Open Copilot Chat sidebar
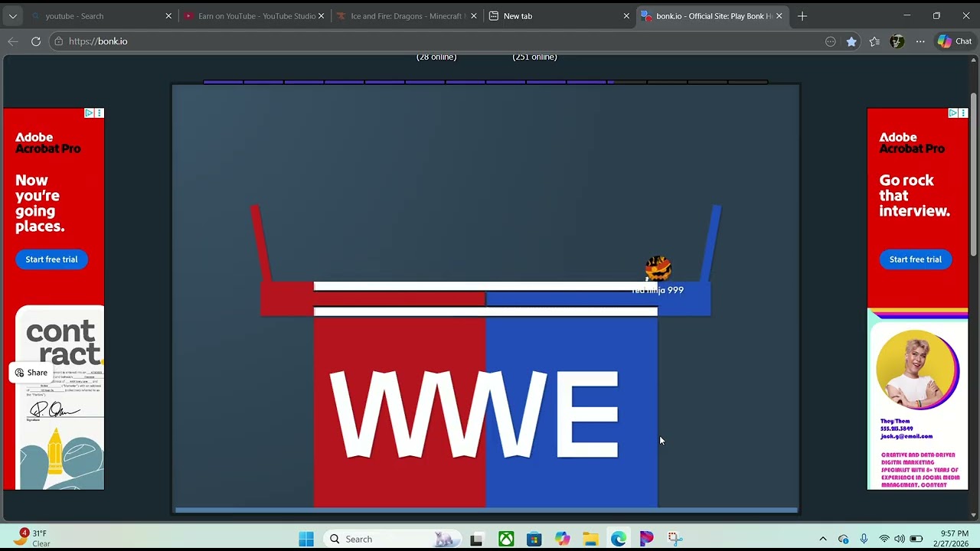Screen dimensions: 980x551 click(955, 41)
